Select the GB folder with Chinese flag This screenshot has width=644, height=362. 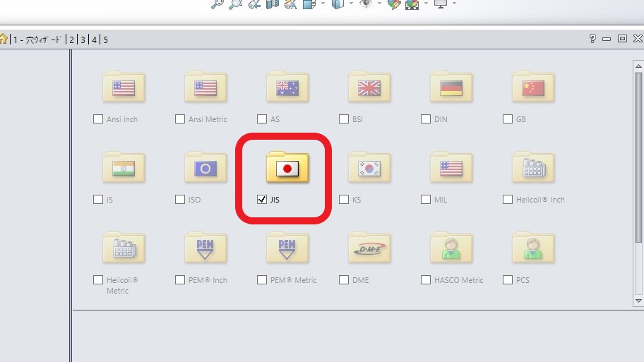[x=533, y=87]
